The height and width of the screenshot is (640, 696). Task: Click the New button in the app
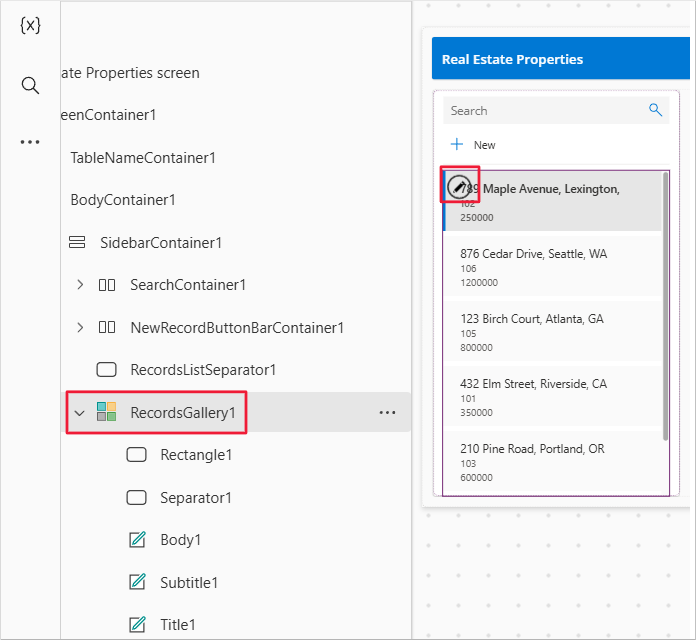point(473,145)
